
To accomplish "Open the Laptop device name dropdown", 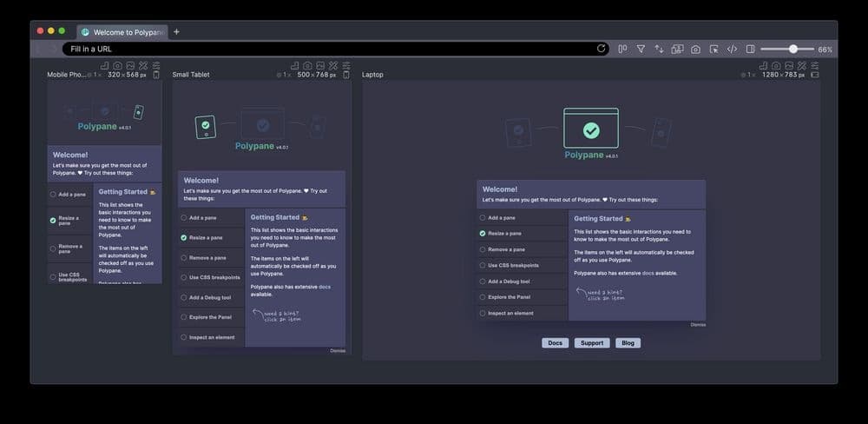I will 372,75.
